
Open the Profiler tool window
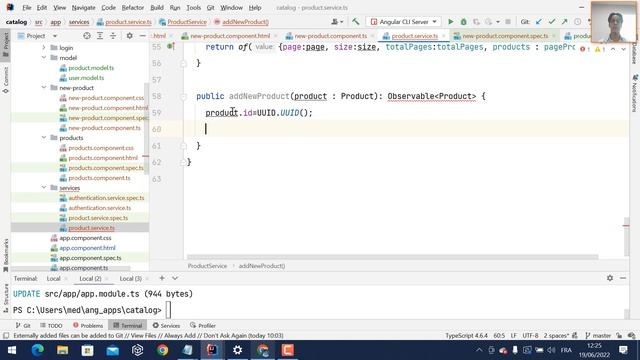click(203, 325)
